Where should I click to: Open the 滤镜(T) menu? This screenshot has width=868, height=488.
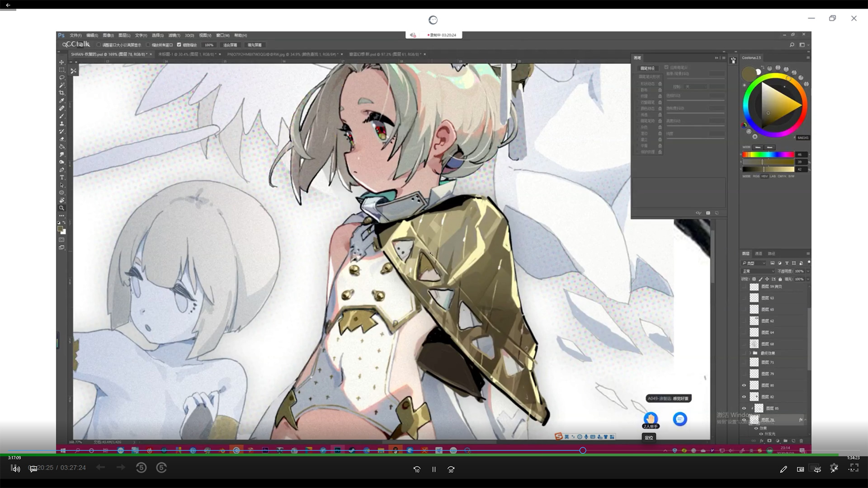click(174, 35)
